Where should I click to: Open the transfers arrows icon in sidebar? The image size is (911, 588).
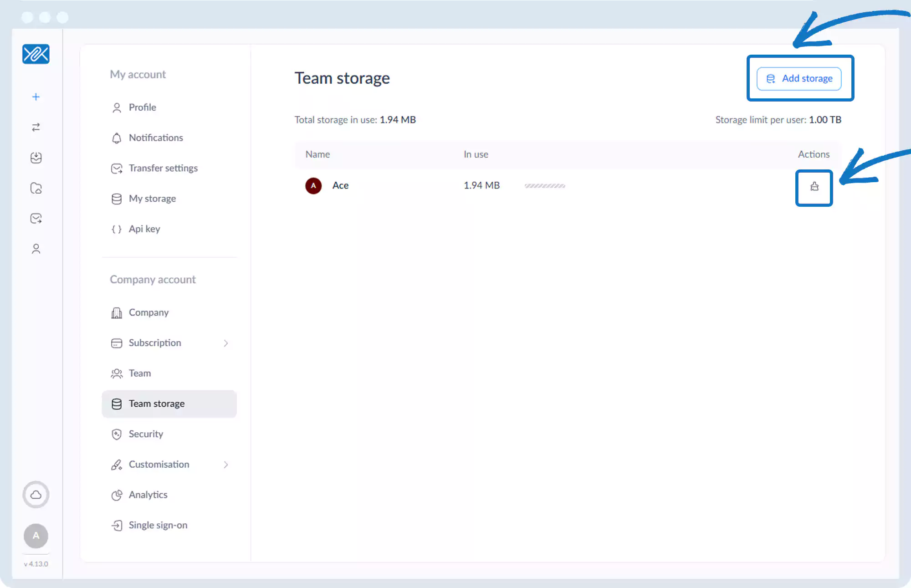pos(36,127)
